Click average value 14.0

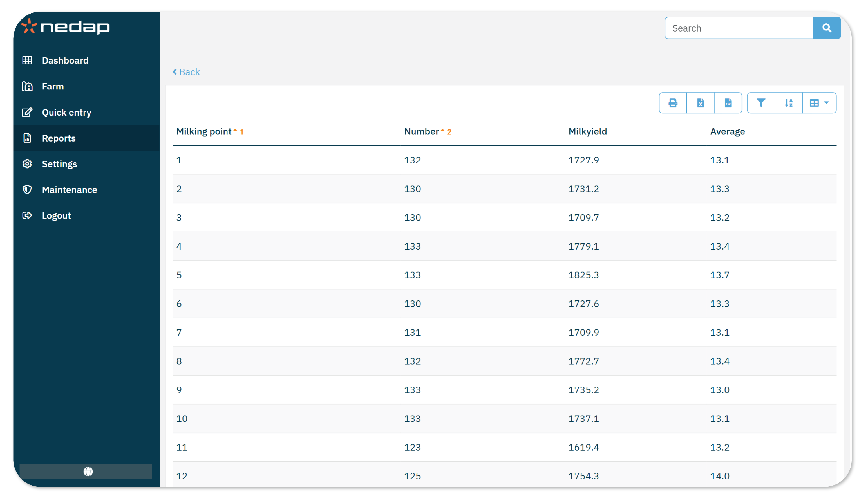(720, 477)
